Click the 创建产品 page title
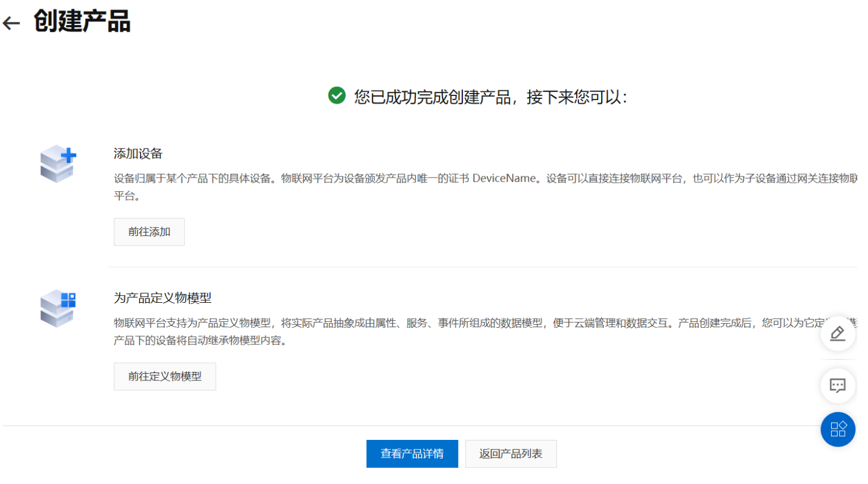The image size is (868, 484). click(82, 22)
